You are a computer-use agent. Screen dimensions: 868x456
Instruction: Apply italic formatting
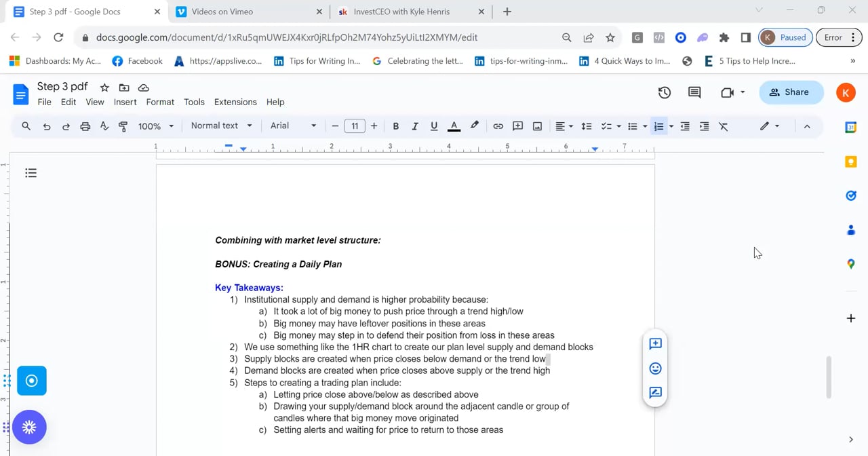(414, 126)
